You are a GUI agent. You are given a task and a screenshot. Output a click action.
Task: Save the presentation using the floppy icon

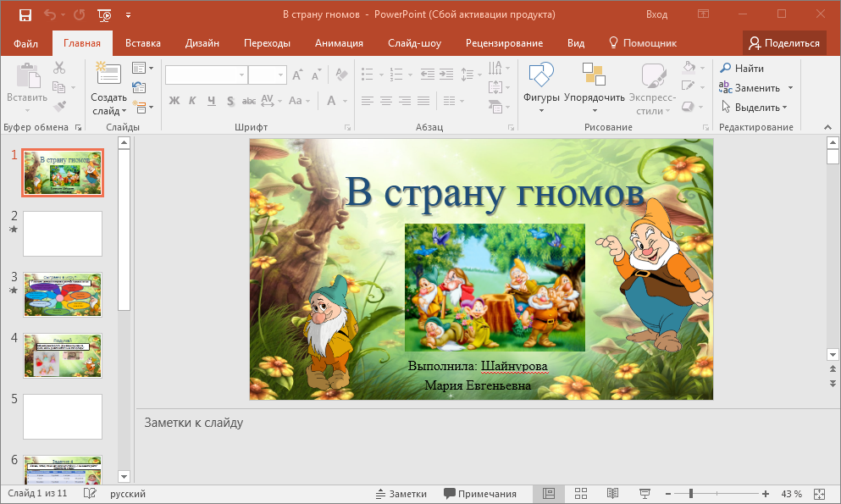click(25, 15)
